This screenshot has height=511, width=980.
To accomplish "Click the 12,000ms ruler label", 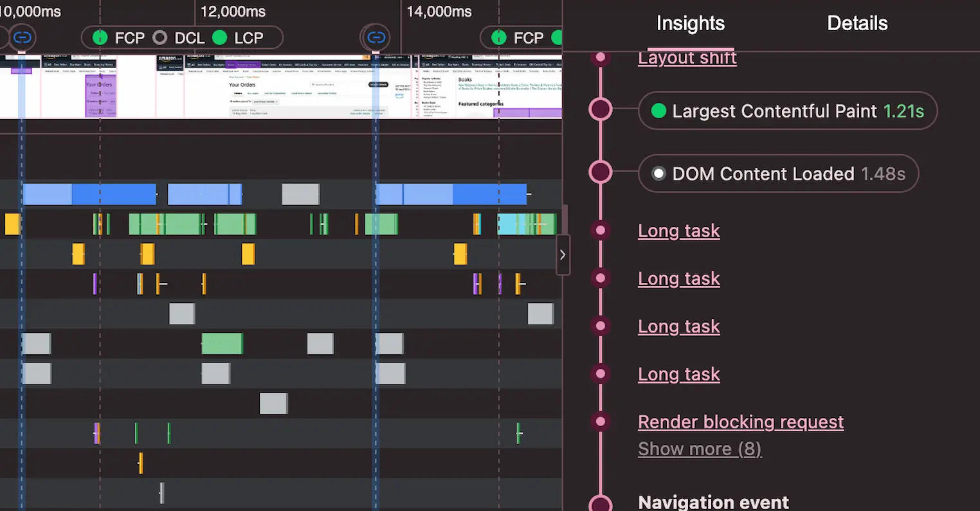I will [233, 12].
